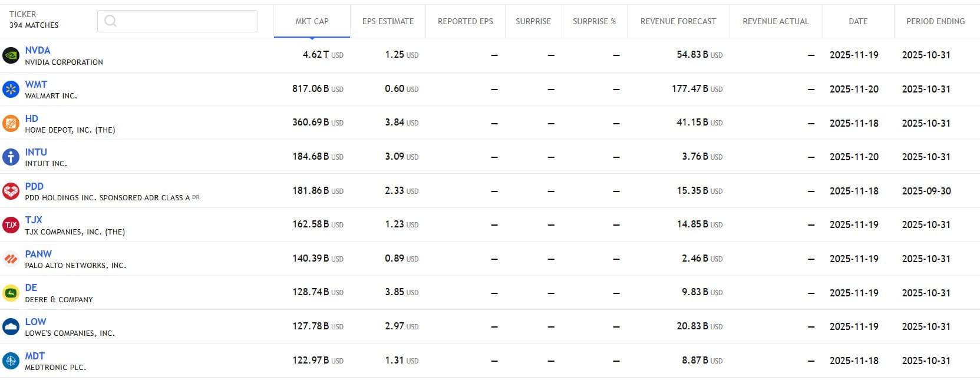Sort by the SURPRISE % column header
Screen dimensions: 980x380
tap(594, 21)
